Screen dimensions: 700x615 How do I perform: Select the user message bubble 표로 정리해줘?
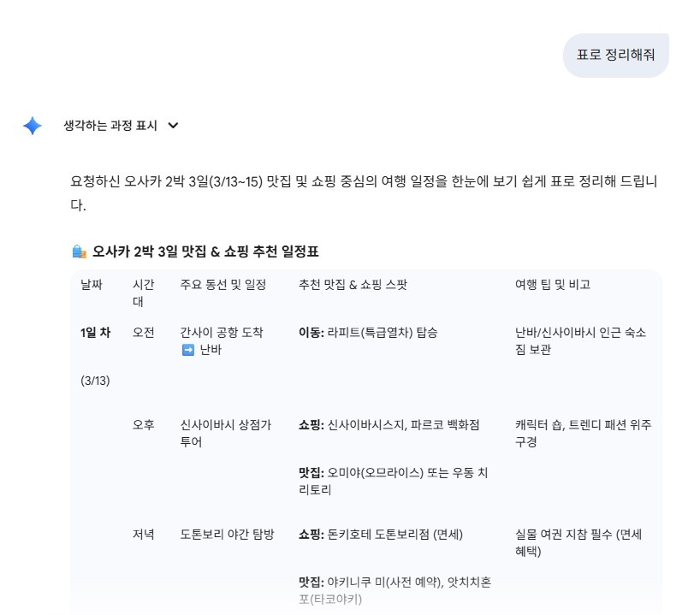615,55
